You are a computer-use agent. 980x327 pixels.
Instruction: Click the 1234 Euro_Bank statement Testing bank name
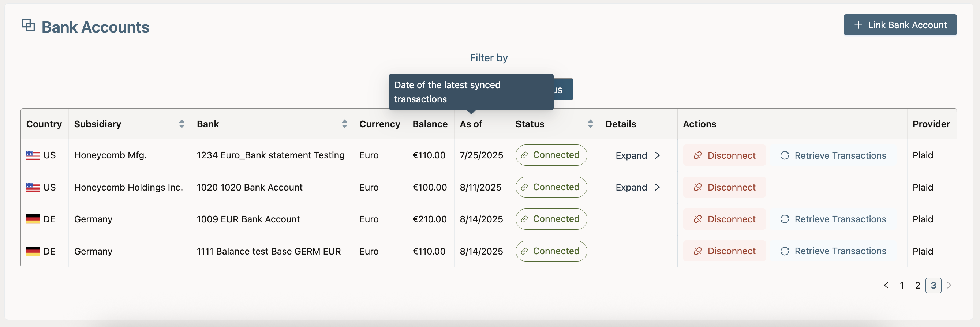pos(270,155)
